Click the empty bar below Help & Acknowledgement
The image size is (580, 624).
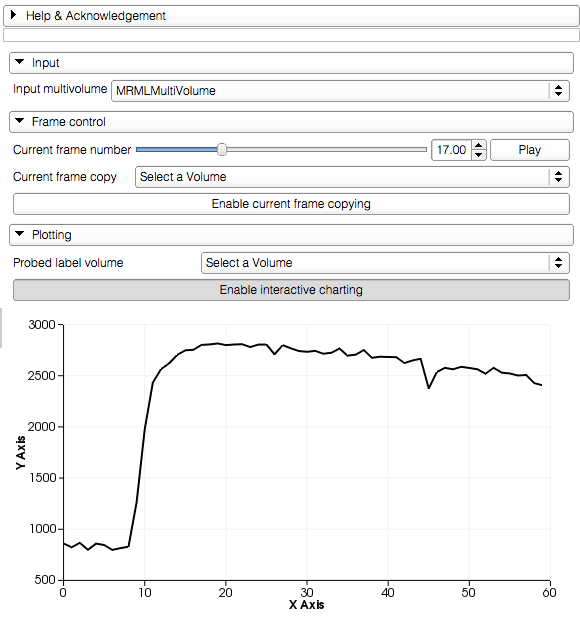point(291,35)
